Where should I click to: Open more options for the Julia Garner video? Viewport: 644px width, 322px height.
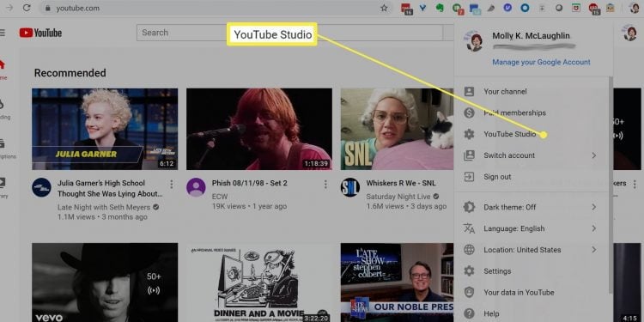click(x=171, y=184)
